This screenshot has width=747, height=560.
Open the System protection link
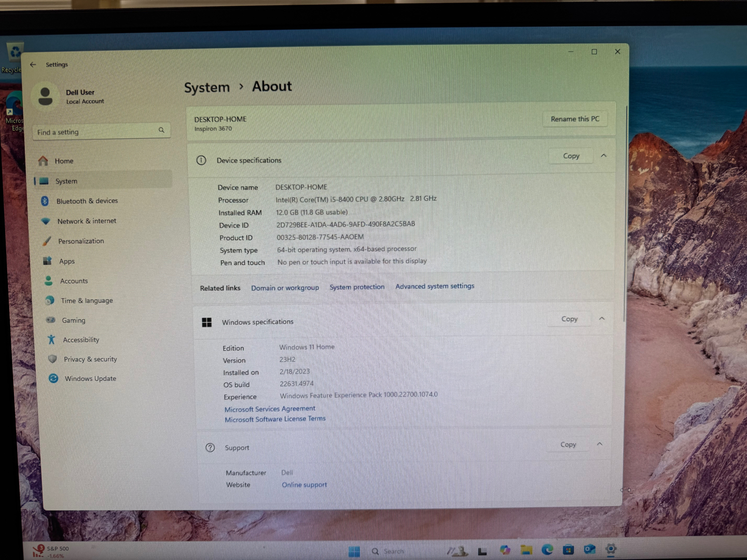pyautogui.click(x=357, y=287)
